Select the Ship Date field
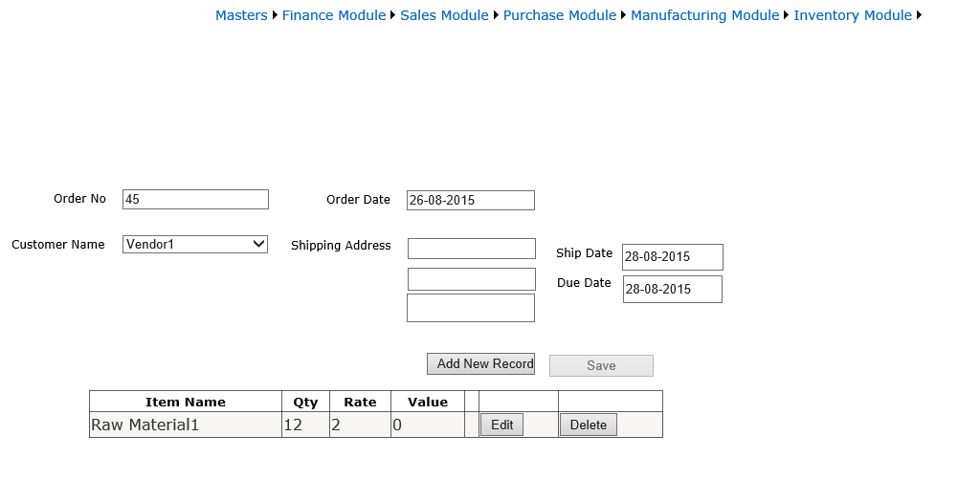This screenshot has height=480, width=980. [x=672, y=257]
